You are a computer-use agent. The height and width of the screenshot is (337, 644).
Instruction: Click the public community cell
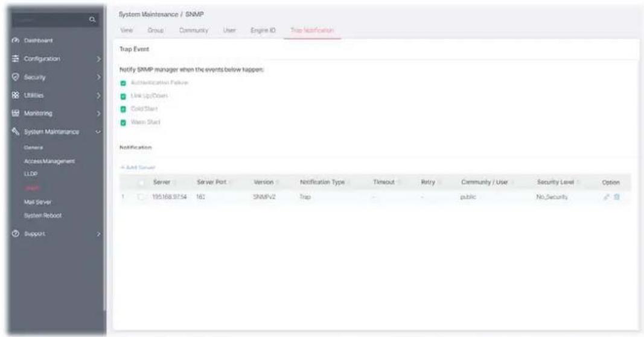(468, 197)
